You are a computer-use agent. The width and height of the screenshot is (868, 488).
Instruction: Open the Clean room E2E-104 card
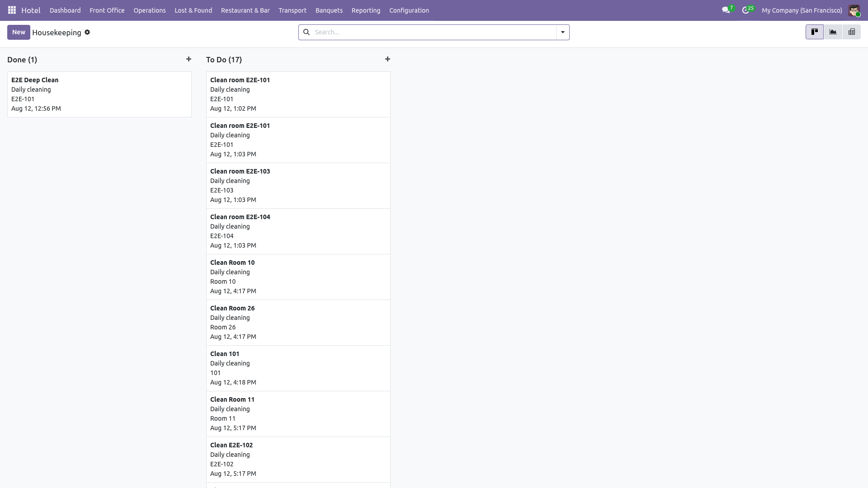[298, 231]
